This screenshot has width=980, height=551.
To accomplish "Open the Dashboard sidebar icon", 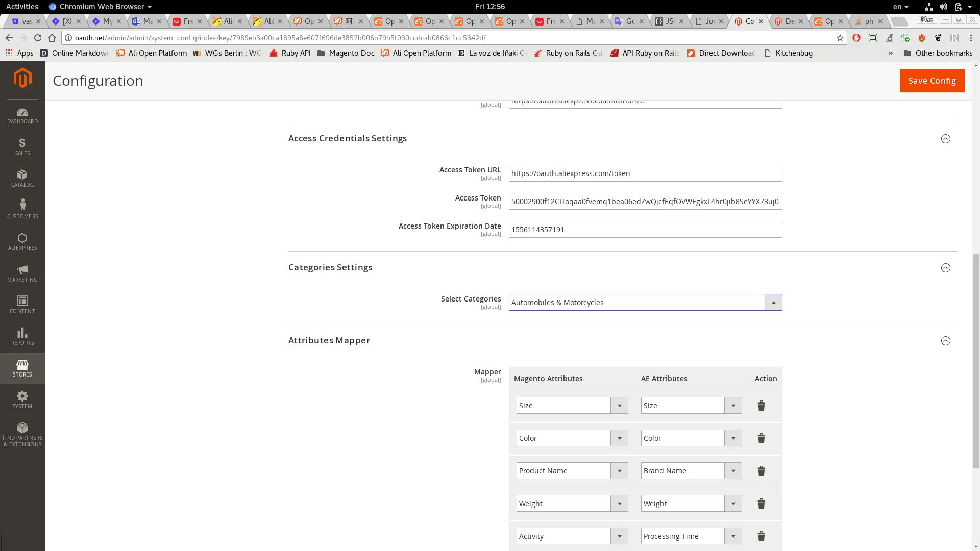I will pos(22,116).
